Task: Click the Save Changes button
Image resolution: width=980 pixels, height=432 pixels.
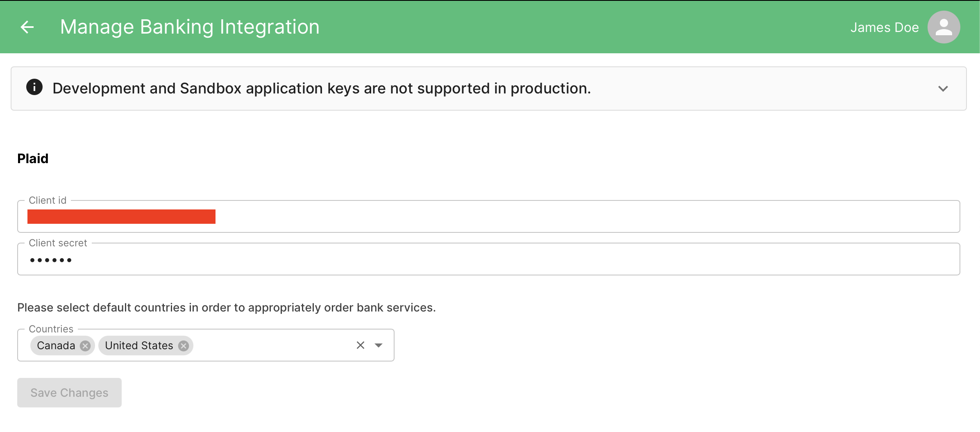Action: click(x=69, y=393)
